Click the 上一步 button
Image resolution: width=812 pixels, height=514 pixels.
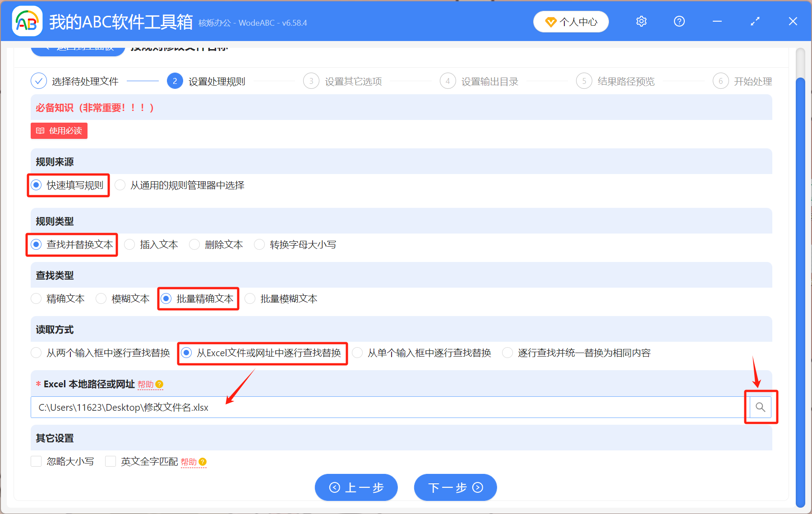(356, 487)
